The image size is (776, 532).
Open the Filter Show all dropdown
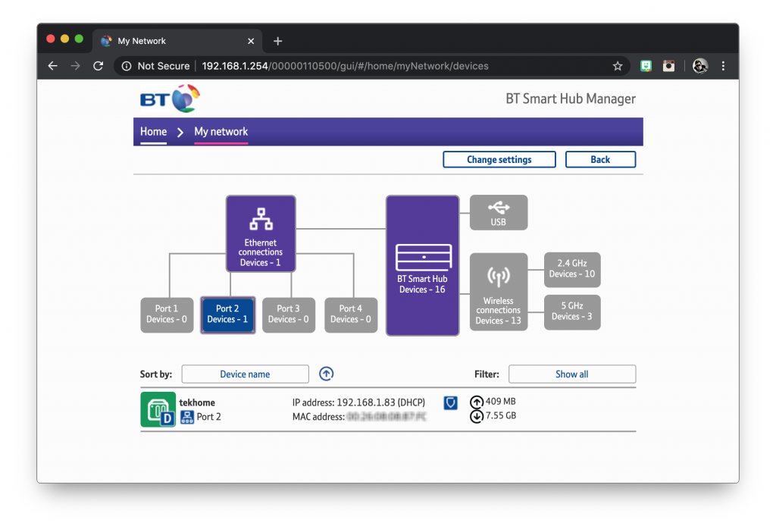point(572,374)
